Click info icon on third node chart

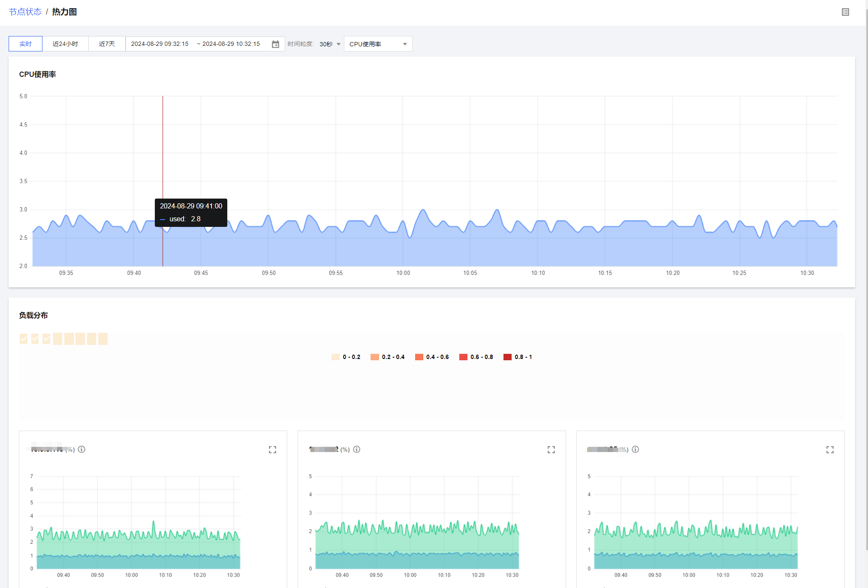pos(635,449)
